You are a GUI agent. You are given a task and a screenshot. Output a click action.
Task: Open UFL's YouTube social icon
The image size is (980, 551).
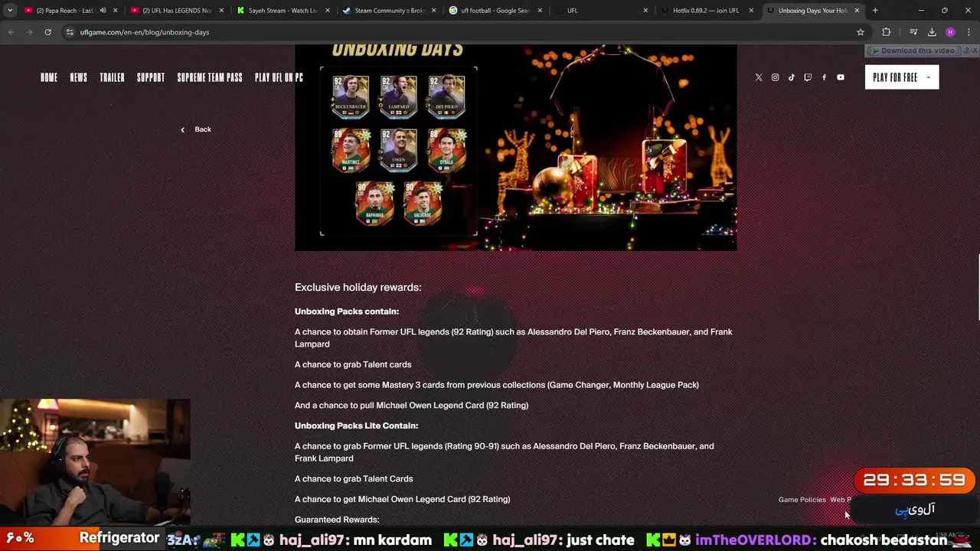click(841, 77)
